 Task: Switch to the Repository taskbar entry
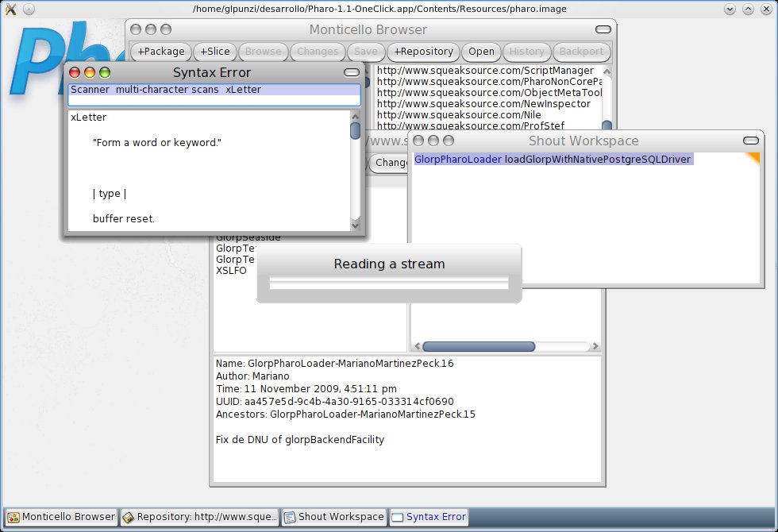(x=199, y=517)
